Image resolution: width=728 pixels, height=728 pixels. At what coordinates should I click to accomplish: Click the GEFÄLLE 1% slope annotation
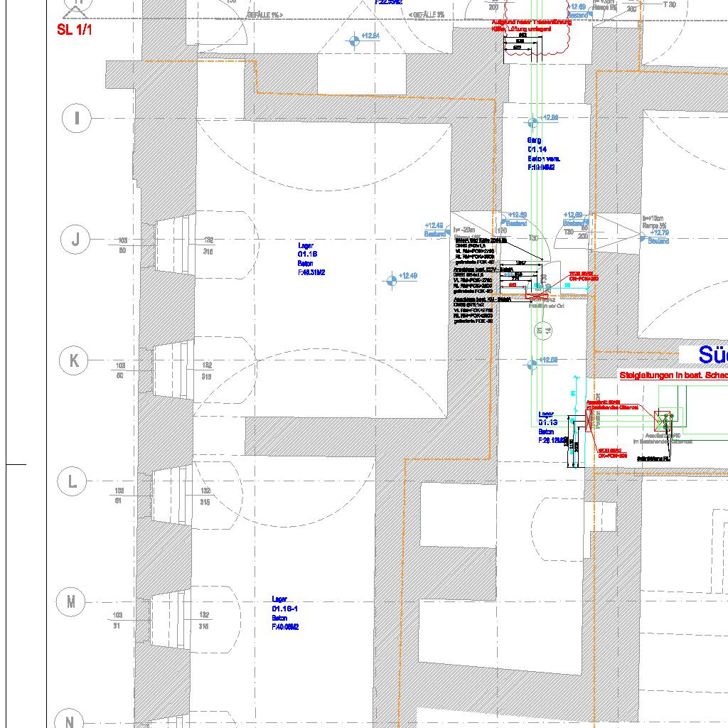(264, 14)
